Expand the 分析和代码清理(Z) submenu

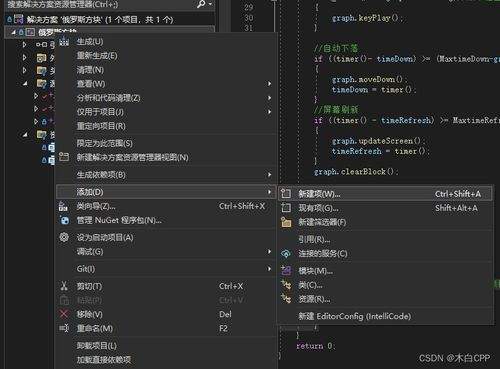(x=269, y=98)
